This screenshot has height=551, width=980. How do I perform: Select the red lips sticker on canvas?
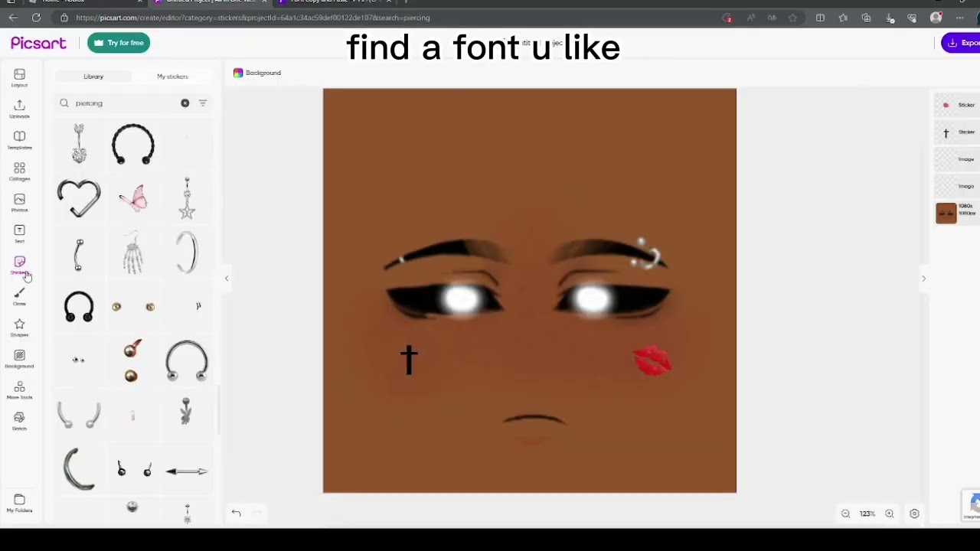652,360
